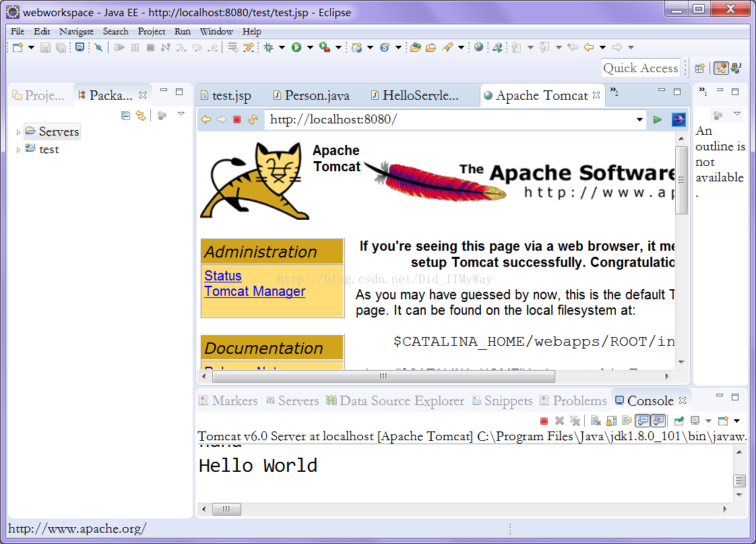Click the browser horizontal scrollbar thumb
This screenshot has height=544, width=756.
pyautogui.click(x=382, y=376)
